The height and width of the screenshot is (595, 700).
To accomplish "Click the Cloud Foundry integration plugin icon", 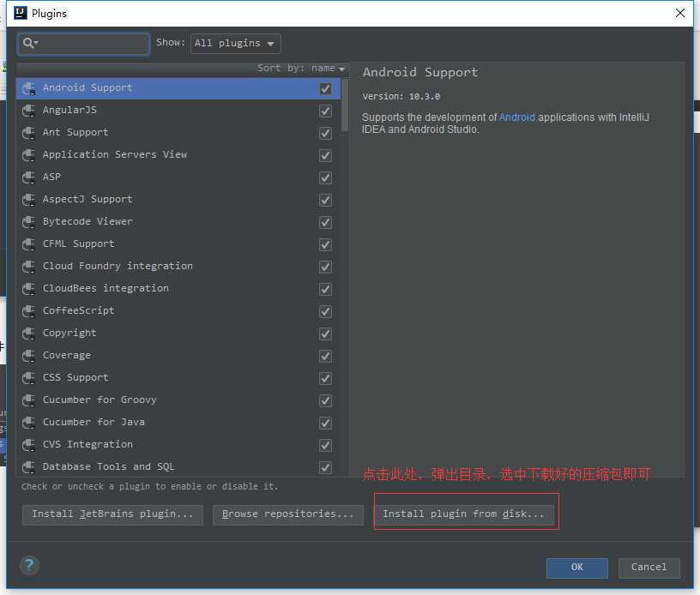I will tap(28, 267).
